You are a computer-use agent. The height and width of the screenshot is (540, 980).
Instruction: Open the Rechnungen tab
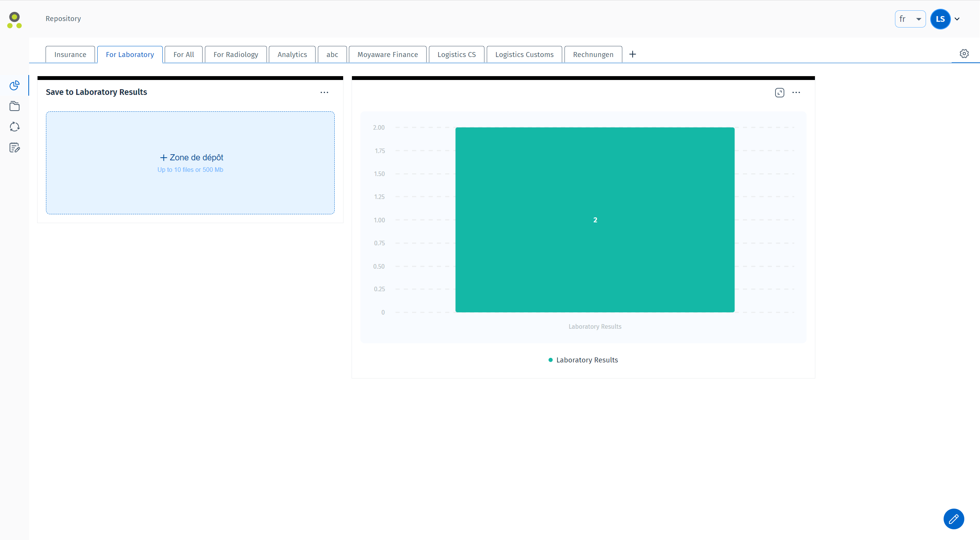coord(592,54)
